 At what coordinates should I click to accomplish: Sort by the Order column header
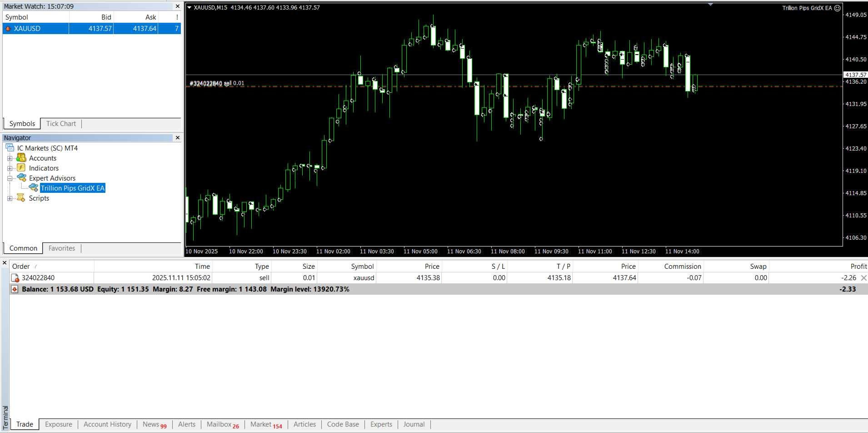tap(52, 267)
